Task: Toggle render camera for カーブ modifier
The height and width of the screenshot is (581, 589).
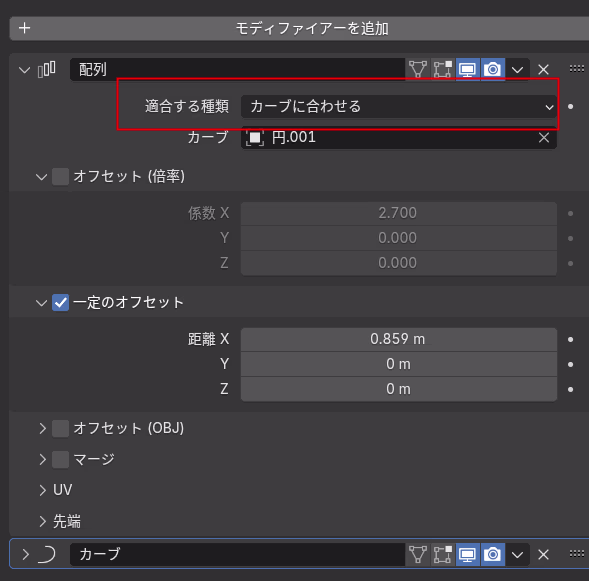Action: [492, 554]
